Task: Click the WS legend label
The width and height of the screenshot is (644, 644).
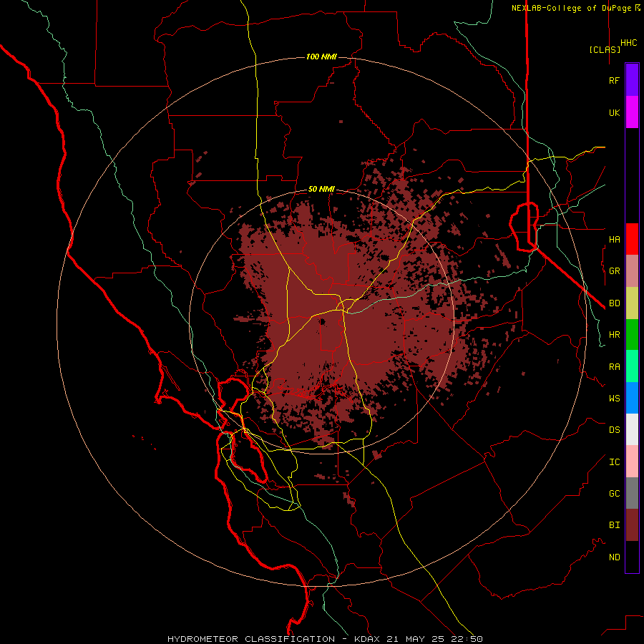Action: [x=614, y=399]
